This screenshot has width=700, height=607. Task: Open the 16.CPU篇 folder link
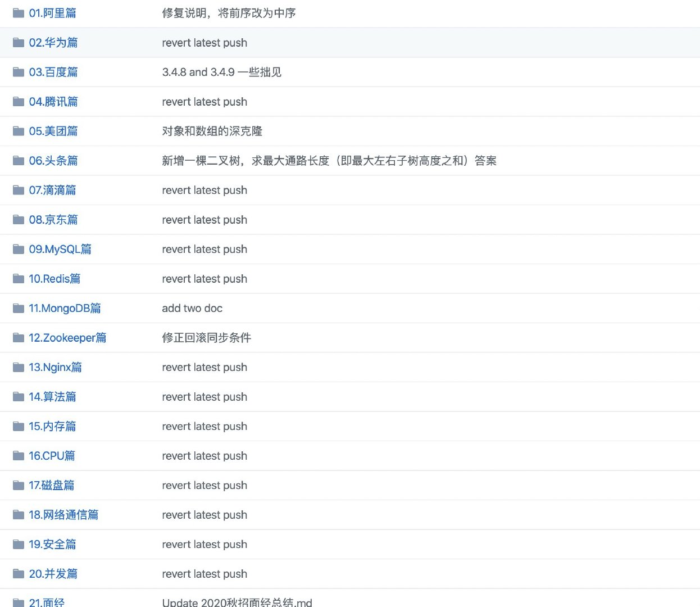(x=52, y=456)
